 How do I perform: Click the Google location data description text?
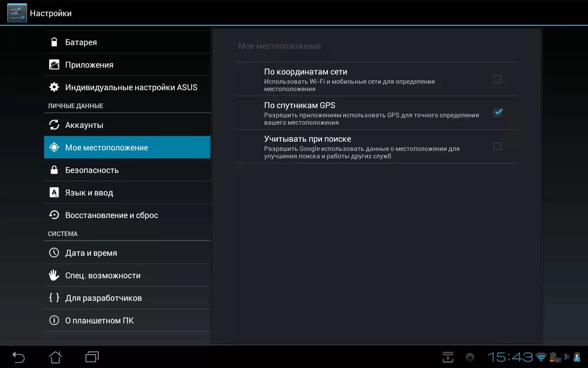362,152
